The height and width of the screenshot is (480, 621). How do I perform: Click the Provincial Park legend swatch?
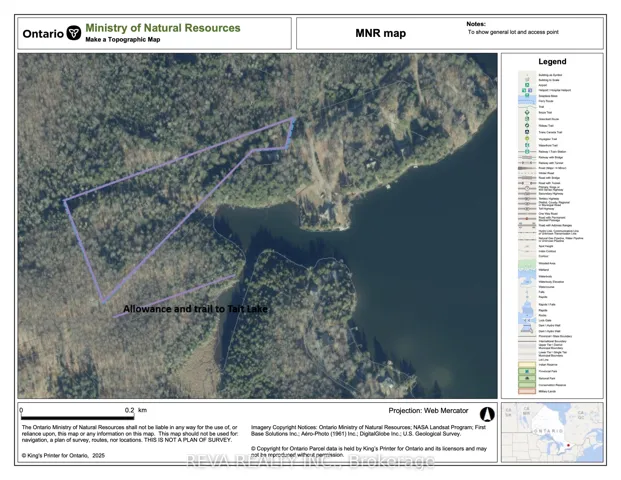pyautogui.click(x=528, y=369)
